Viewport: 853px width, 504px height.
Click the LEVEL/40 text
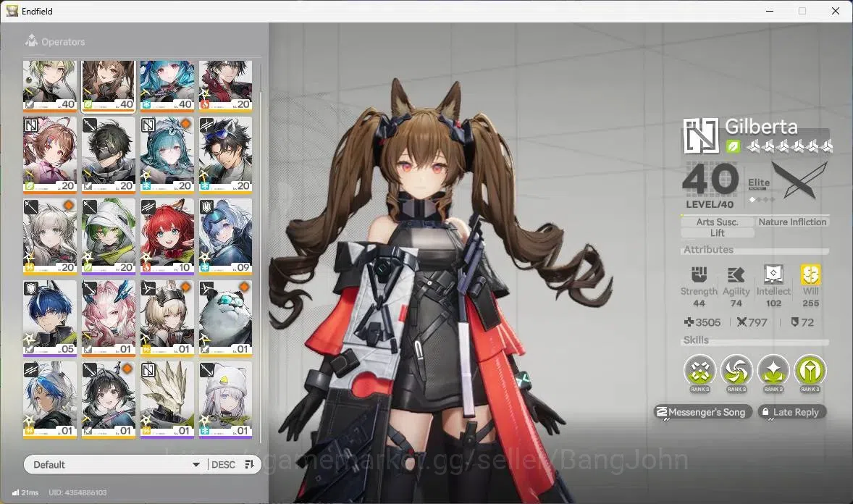click(x=710, y=204)
